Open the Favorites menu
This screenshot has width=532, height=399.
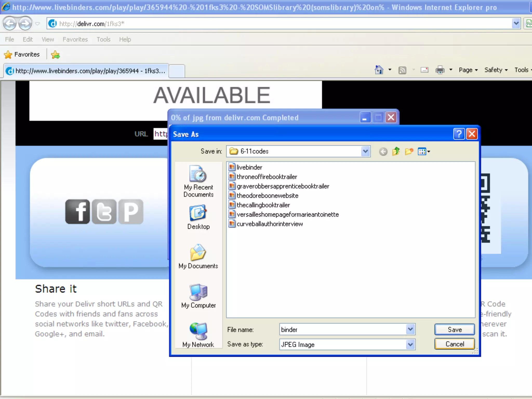(x=75, y=39)
